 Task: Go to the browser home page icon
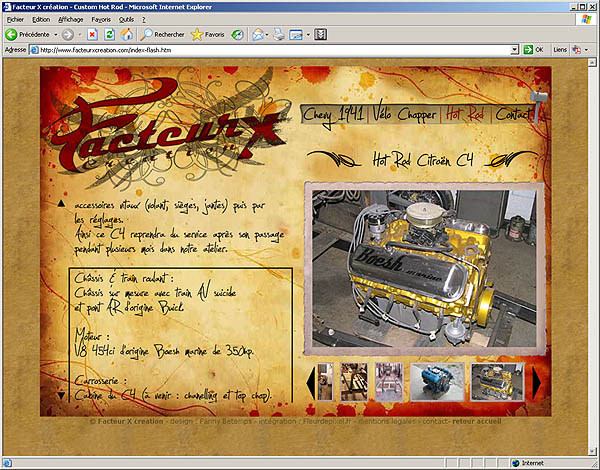tap(127, 34)
